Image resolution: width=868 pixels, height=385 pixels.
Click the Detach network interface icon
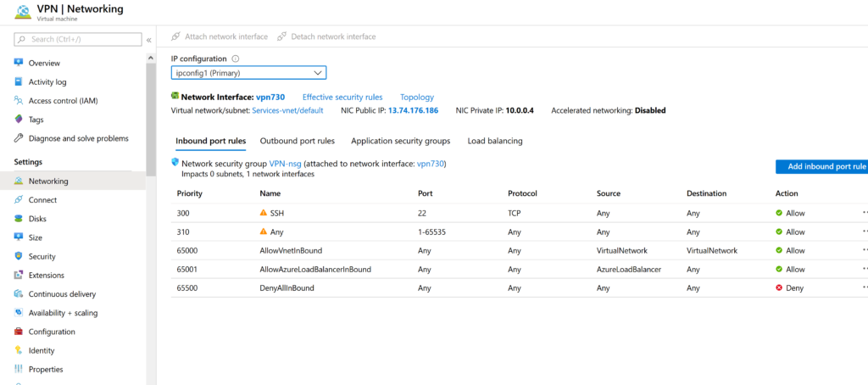(281, 36)
